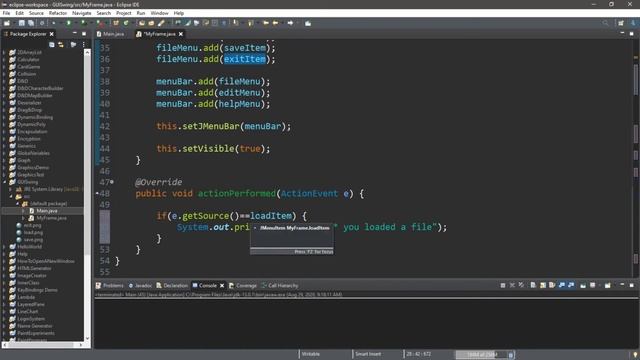Click Open Console icon in console toolbar
The width and height of the screenshot is (640, 360).
click(608, 285)
